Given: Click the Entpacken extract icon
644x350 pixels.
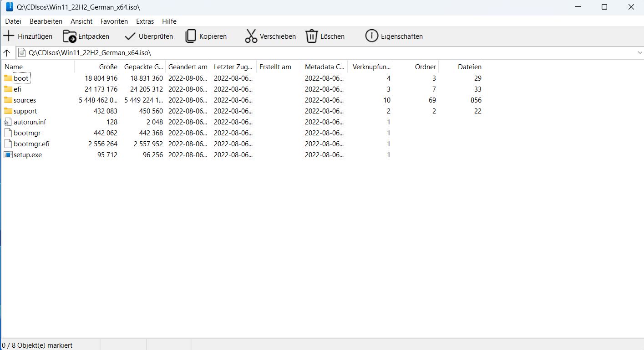Looking at the screenshot, I should point(70,36).
